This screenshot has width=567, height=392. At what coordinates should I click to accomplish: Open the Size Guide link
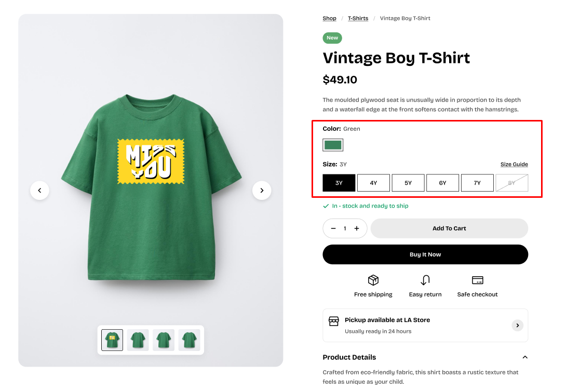(x=514, y=164)
